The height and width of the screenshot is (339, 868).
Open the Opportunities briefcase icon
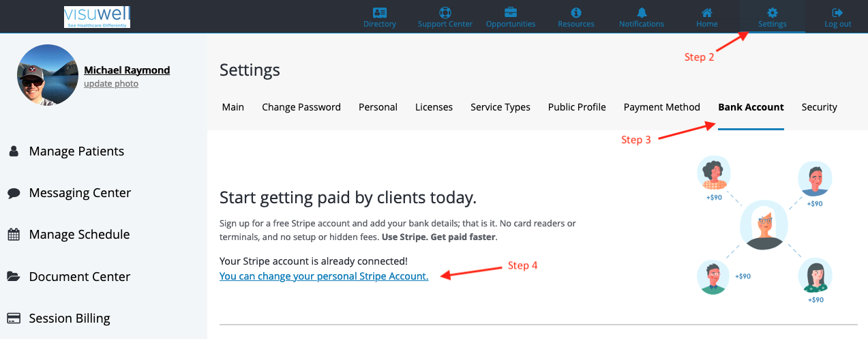[x=510, y=13]
